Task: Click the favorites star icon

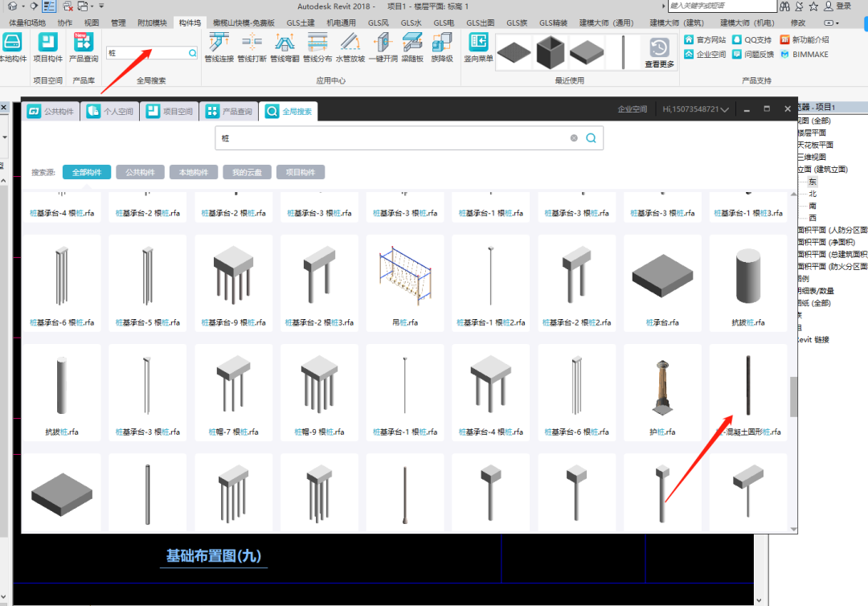Action: tap(813, 6)
